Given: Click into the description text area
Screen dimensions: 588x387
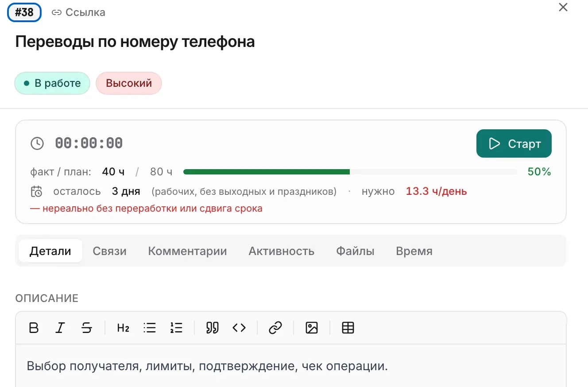Looking at the screenshot, I should (291, 366).
